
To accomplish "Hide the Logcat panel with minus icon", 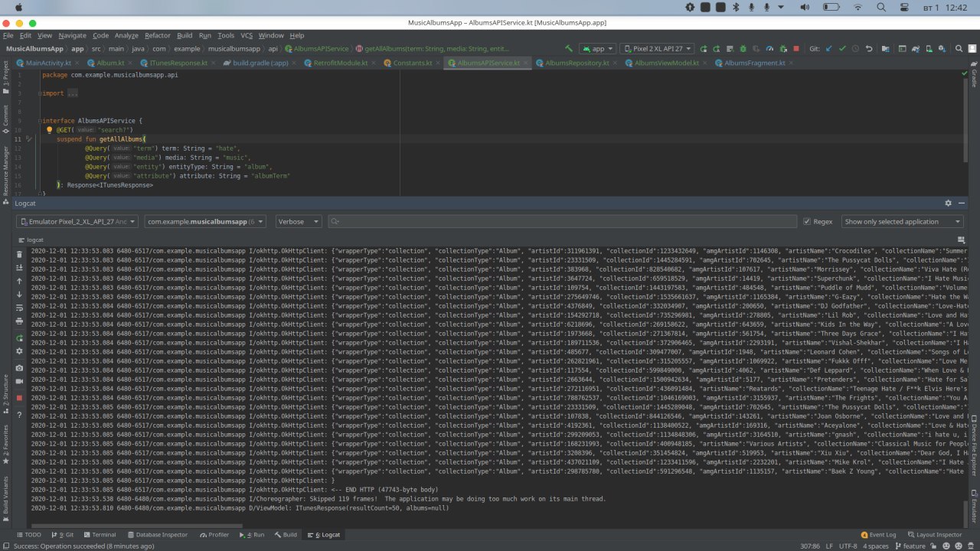I will pos(960,203).
